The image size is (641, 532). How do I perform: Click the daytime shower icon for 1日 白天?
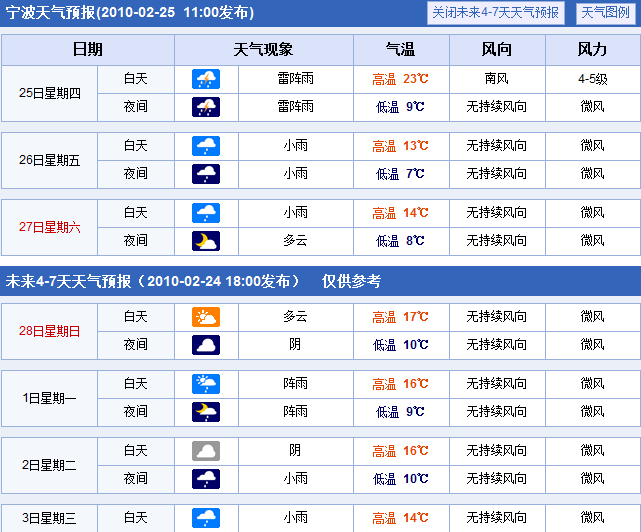pyautogui.click(x=206, y=384)
